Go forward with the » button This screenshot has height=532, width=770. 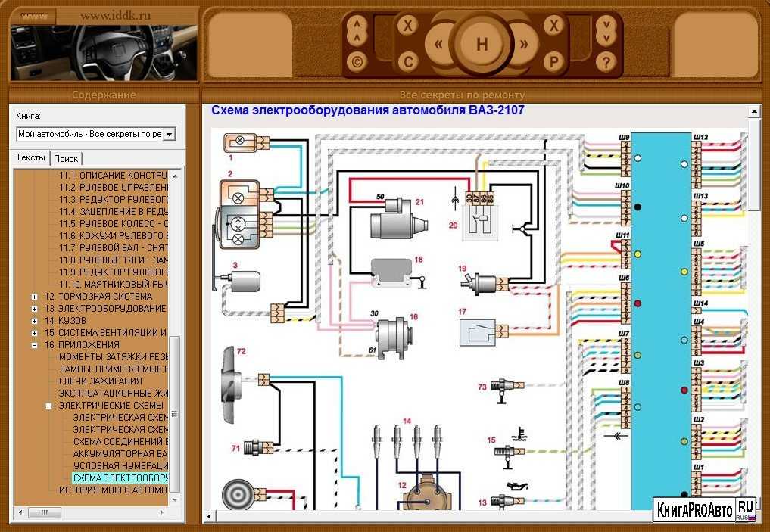[524, 44]
